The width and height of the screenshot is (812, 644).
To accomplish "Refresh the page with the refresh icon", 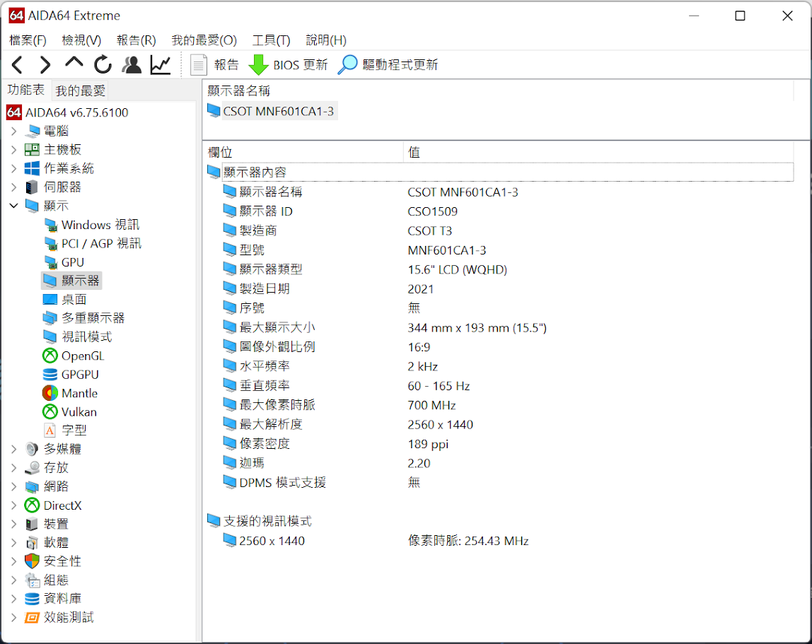I will [103, 65].
